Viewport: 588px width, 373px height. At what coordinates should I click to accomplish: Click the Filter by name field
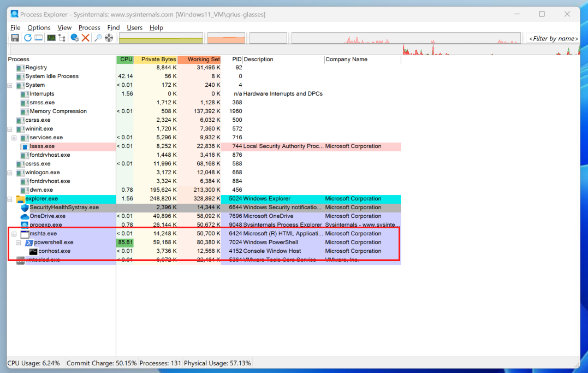pos(553,39)
